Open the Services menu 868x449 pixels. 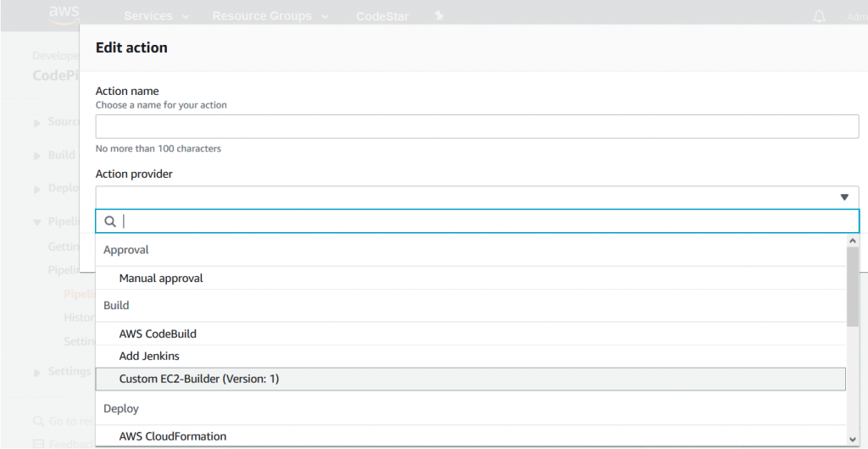[157, 17]
